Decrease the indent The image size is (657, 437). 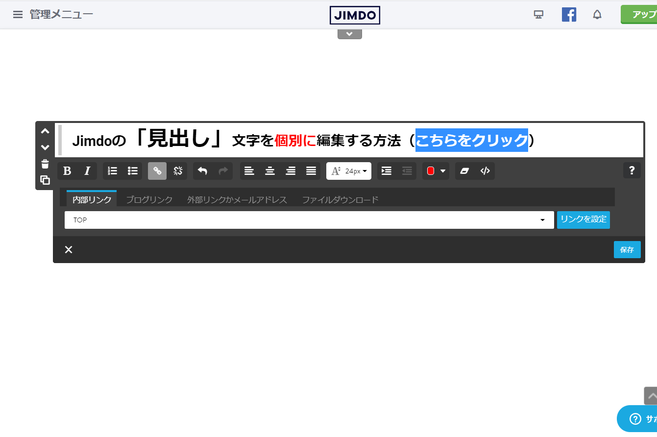(x=407, y=171)
